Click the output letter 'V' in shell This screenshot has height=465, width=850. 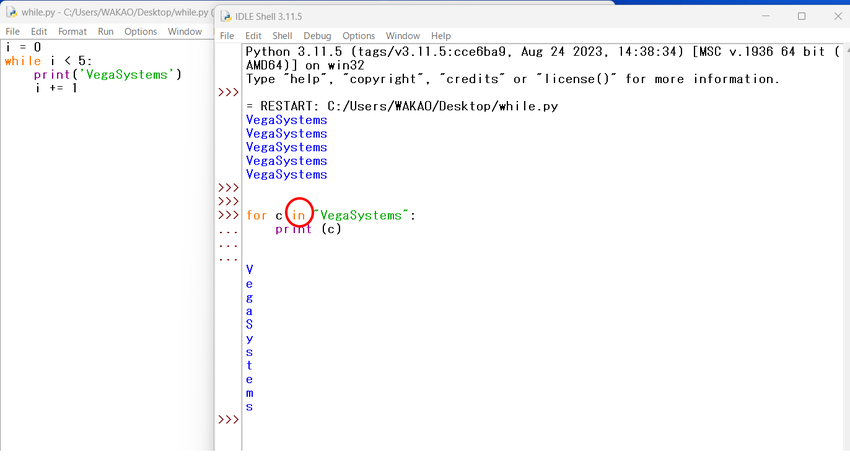[x=249, y=269]
